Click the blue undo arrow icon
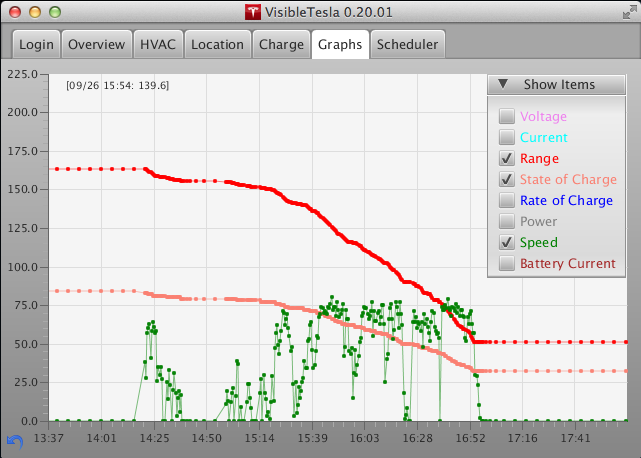641x458 pixels. pyautogui.click(x=15, y=442)
